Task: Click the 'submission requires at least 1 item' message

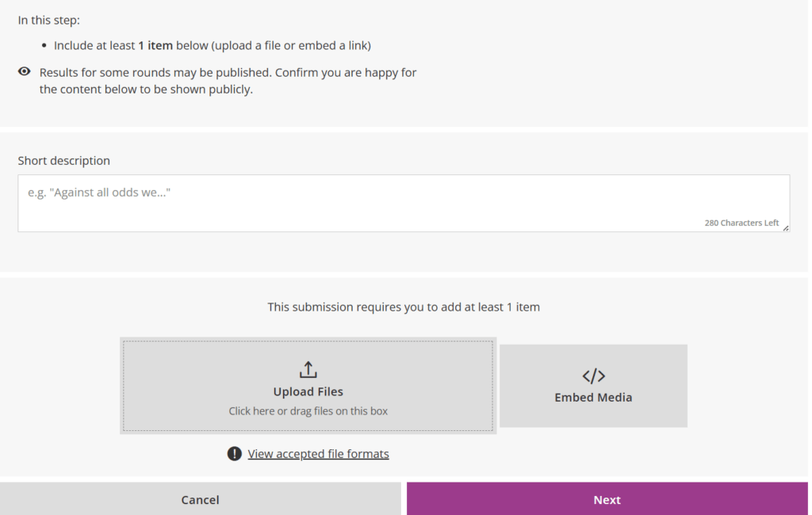Action: (x=403, y=307)
